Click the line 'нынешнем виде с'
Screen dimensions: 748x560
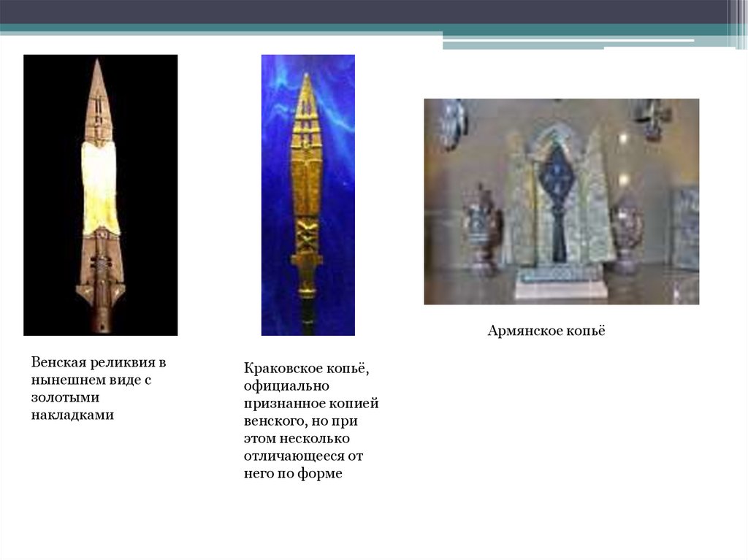[x=91, y=380]
